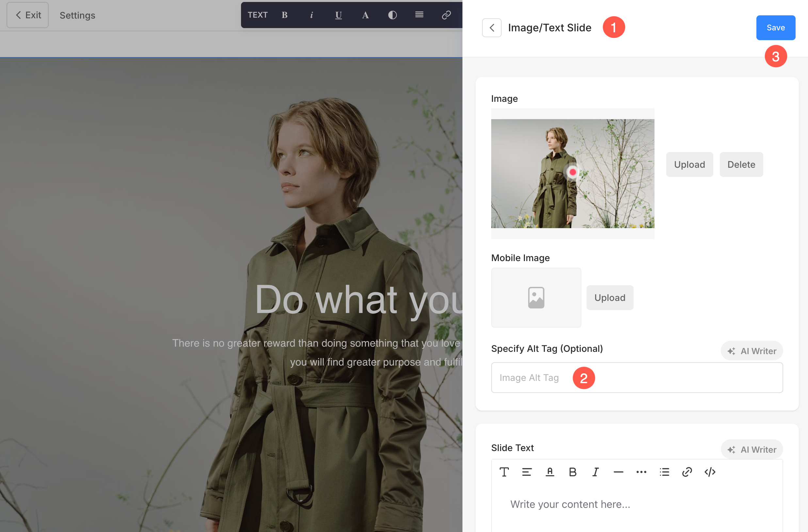This screenshot has height=532, width=808.
Task: Click the text color icon in Slide Text editor
Action: point(550,472)
